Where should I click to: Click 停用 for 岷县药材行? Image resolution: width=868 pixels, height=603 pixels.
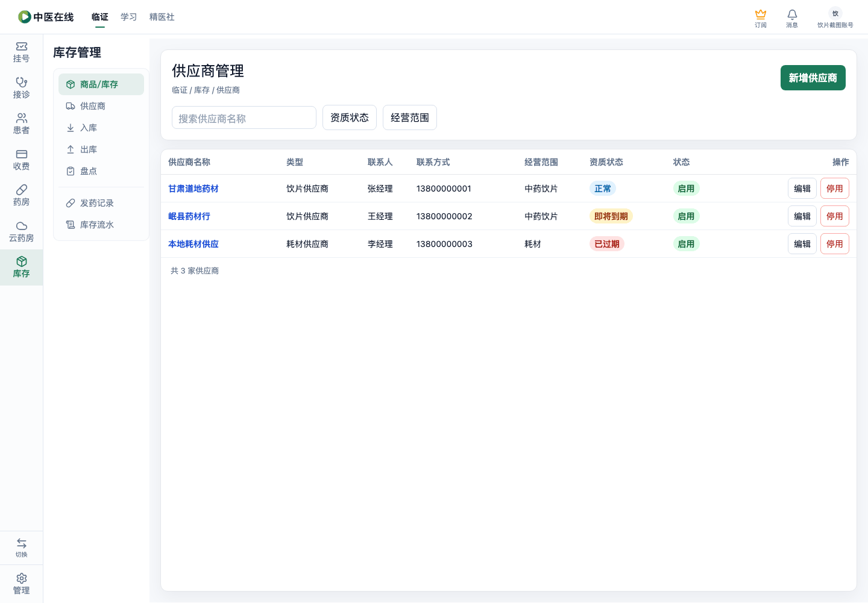tap(835, 216)
